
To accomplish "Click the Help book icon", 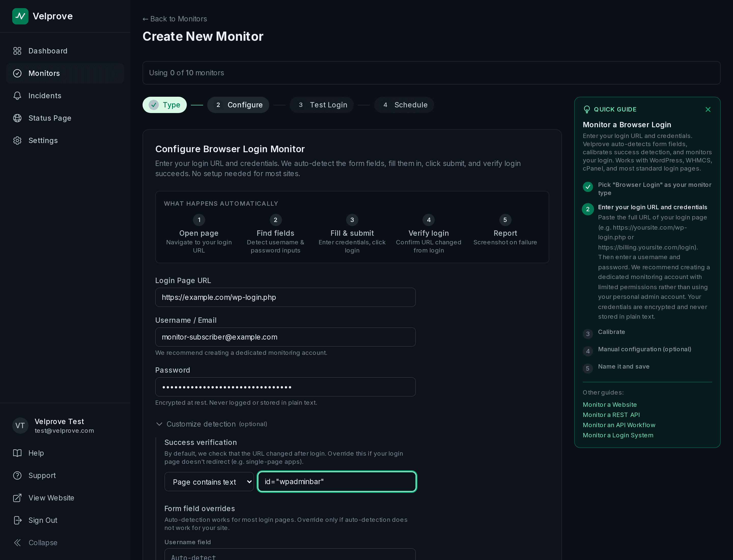I will coord(17,453).
